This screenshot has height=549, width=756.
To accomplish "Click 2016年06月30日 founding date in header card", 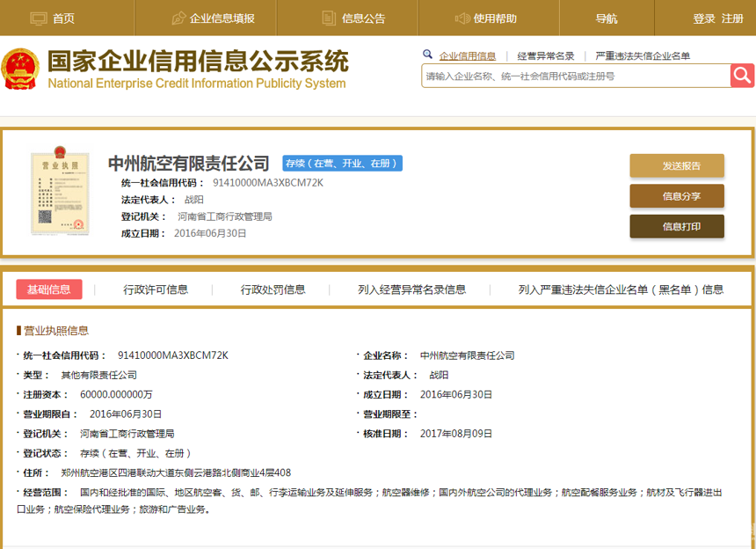I will 210,233.
